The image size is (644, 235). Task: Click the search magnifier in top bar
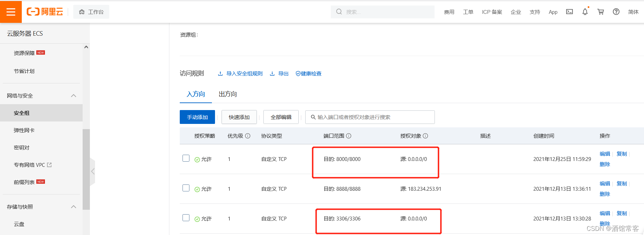tap(339, 12)
